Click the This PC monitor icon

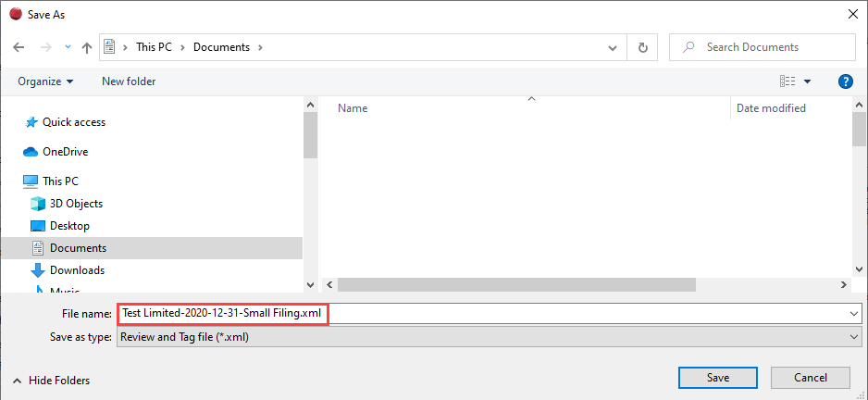[30, 181]
